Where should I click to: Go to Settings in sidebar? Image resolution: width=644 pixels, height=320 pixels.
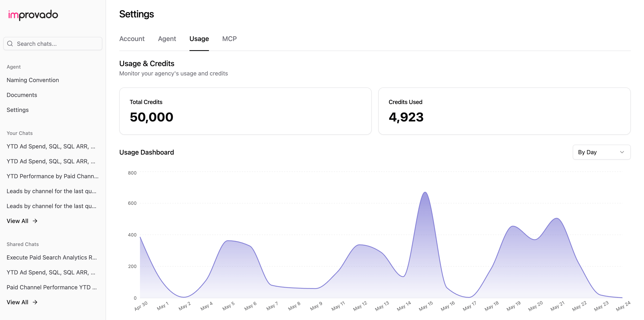18,110
